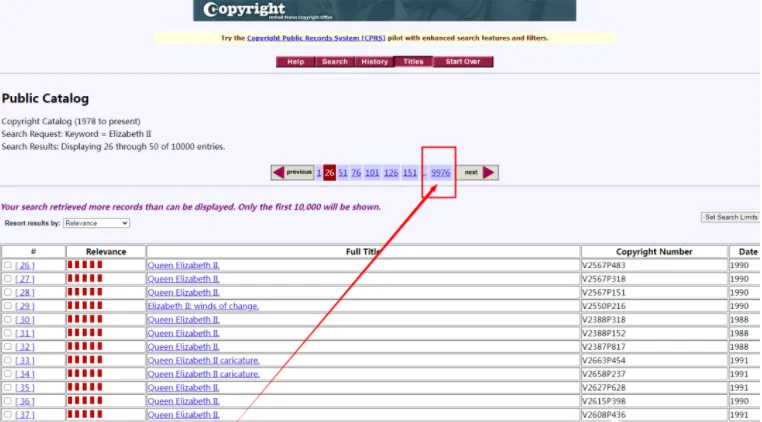The image size is (762, 422).
Task: Click the Copyright Number column header
Action: pyautogui.click(x=654, y=252)
